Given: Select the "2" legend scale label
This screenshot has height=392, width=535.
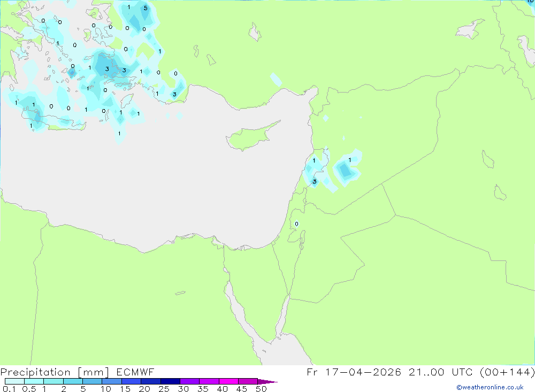Looking at the screenshot, I should 64,389.
